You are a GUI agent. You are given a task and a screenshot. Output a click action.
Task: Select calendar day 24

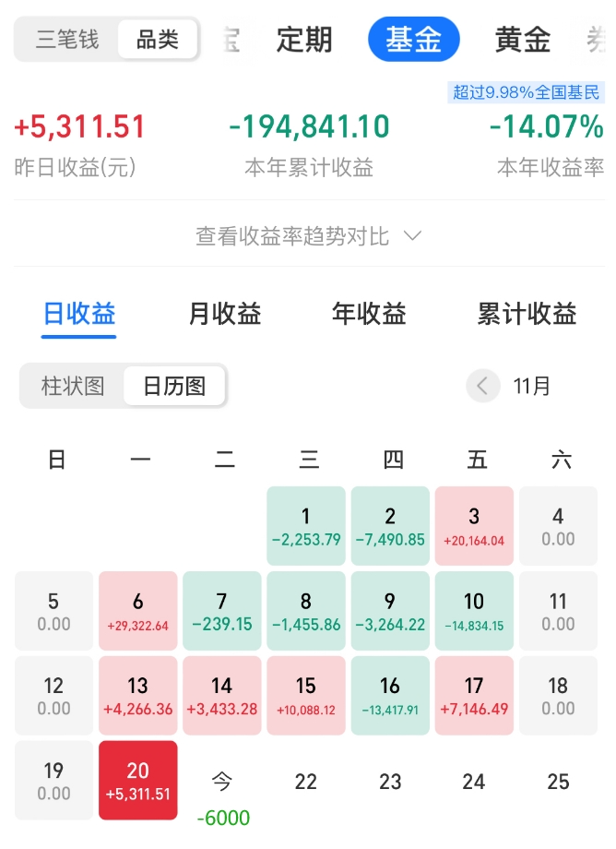point(474,782)
